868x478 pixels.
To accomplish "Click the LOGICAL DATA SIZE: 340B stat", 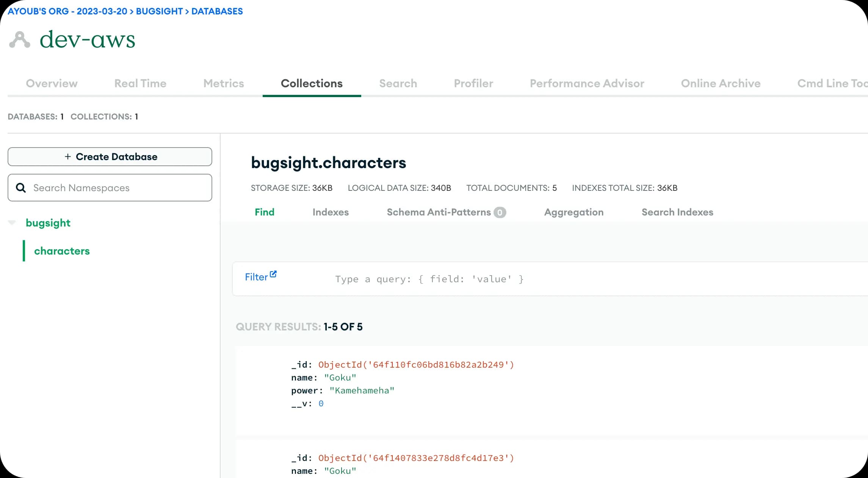I will point(399,188).
